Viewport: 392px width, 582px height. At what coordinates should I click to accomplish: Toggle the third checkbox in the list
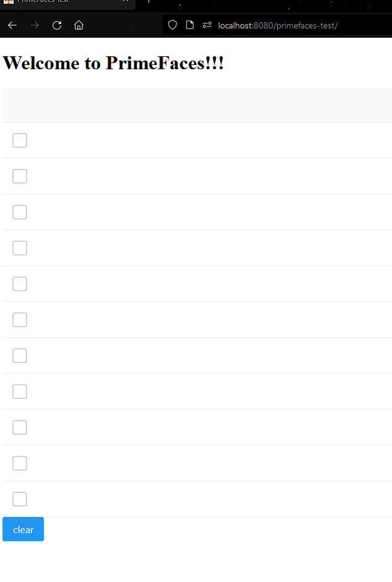[x=19, y=212]
